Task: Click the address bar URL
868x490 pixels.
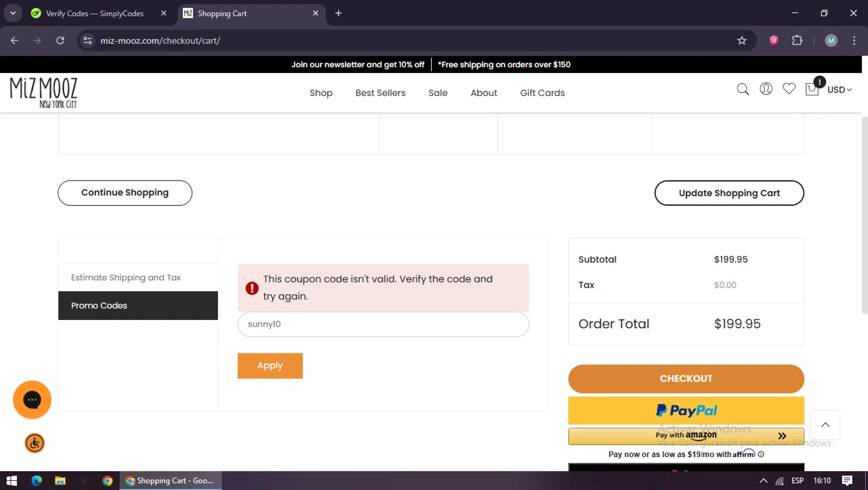Action: click(x=160, y=40)
